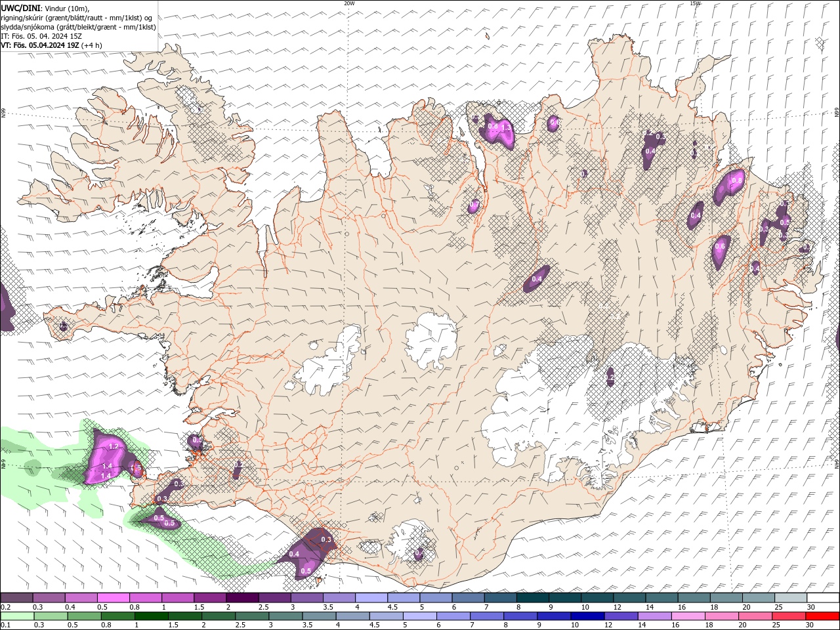Select the 25 red-pink rain legend swatch
The width and height of the screenshot is (840, 630).
click(x=790, y=616)
